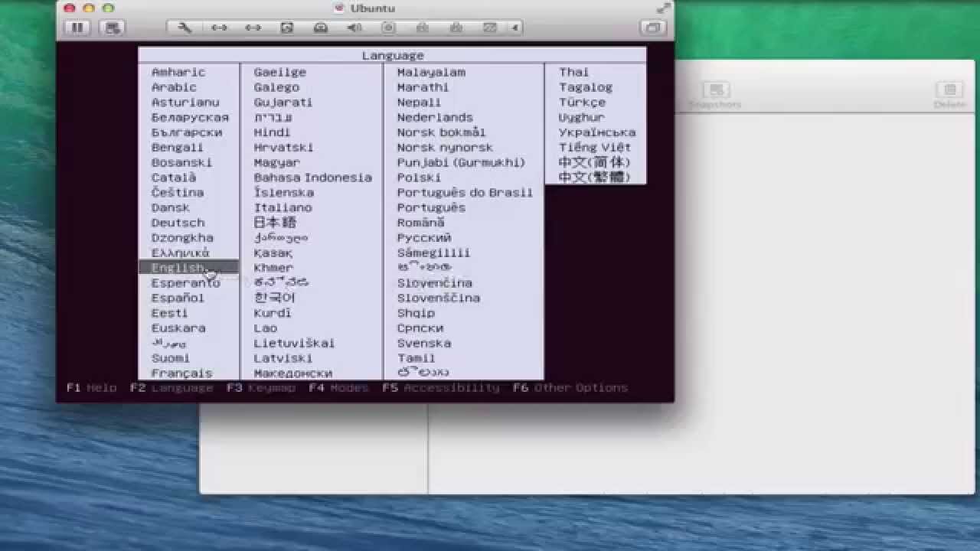Pick Türkçe language
The image size is (980, 551).
tap(583, 102)
